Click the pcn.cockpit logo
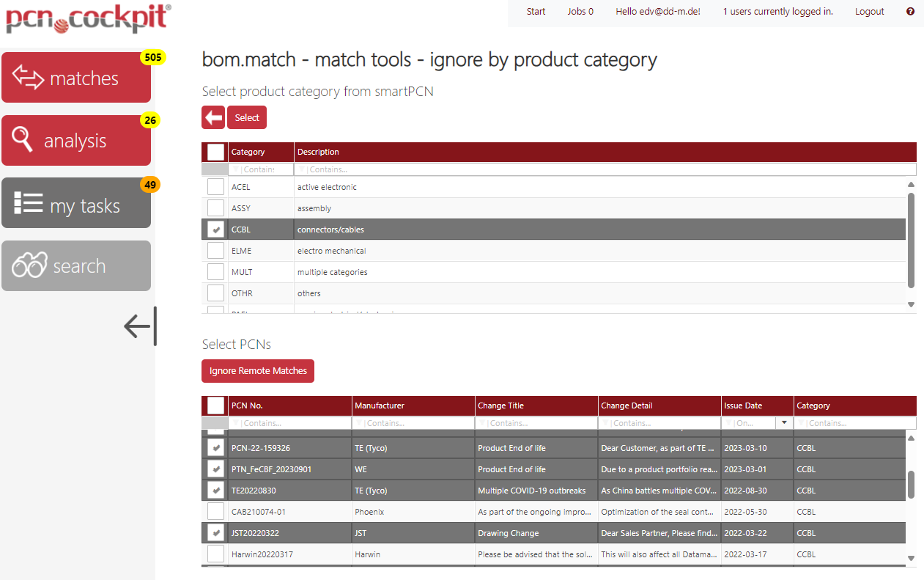This screenshot has width=924, height=580. pos(88,18)
